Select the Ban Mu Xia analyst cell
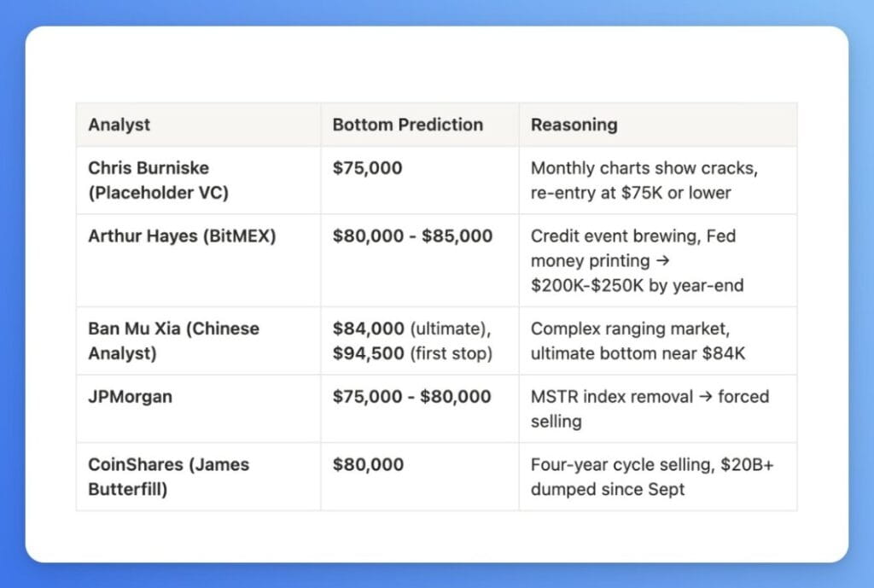Image resolution: width=874 pixels, height=588 pixels. click(173, 341)
